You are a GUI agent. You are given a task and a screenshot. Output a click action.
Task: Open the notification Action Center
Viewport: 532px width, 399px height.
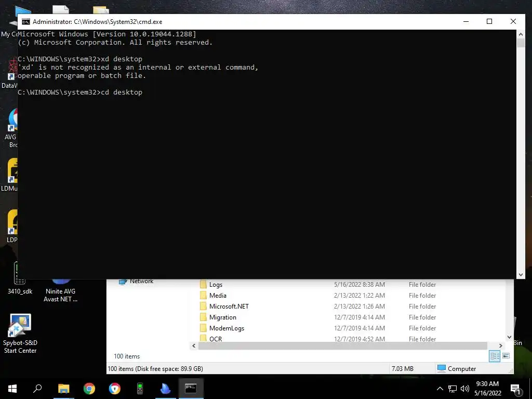515,389
